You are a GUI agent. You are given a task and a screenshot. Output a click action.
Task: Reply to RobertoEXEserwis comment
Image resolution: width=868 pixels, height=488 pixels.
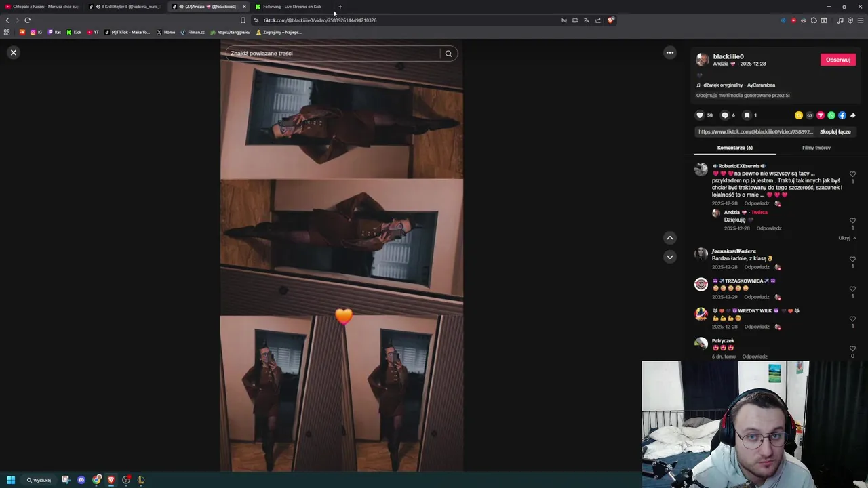(757, 203)
